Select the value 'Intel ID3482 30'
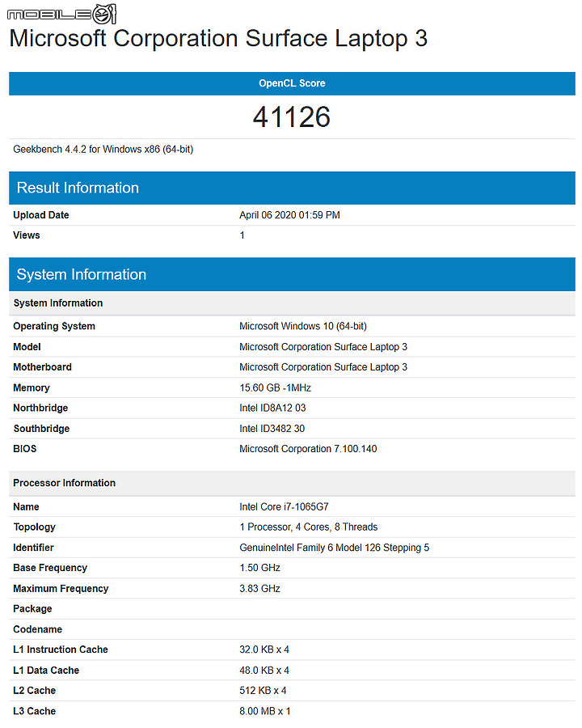 click(x=272, y=429)
